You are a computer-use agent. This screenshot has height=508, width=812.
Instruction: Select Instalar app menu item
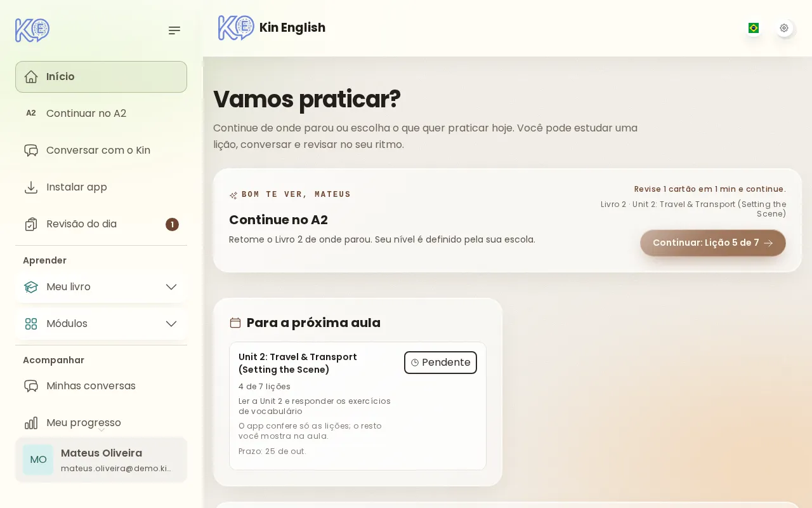101,187
